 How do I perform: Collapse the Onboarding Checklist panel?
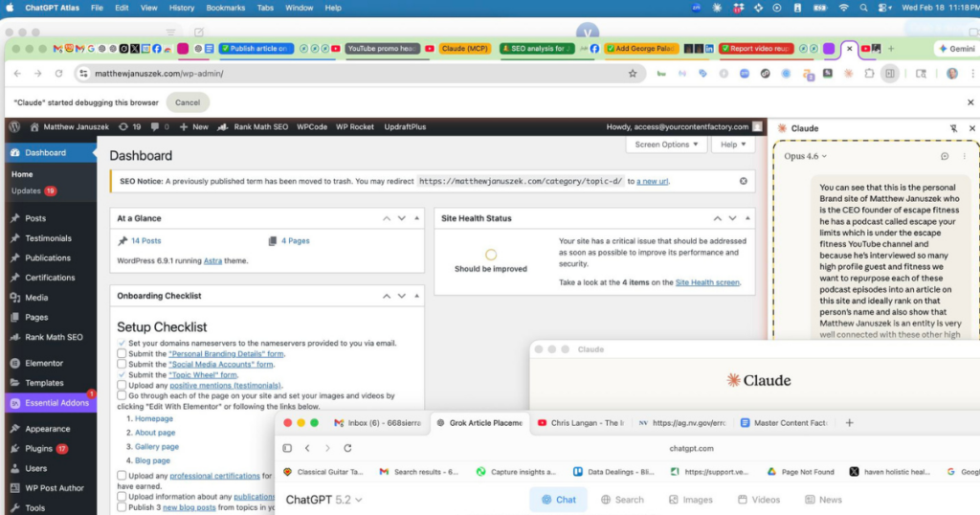pyautogui.click(x=416, y=296)
